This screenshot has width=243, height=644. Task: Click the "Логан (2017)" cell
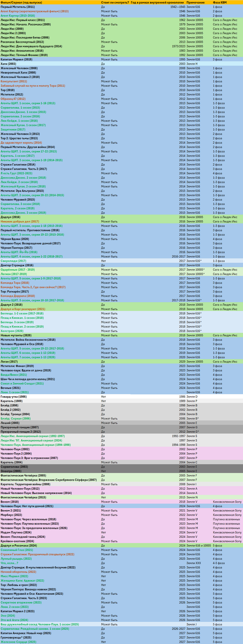tap(9, 361)
